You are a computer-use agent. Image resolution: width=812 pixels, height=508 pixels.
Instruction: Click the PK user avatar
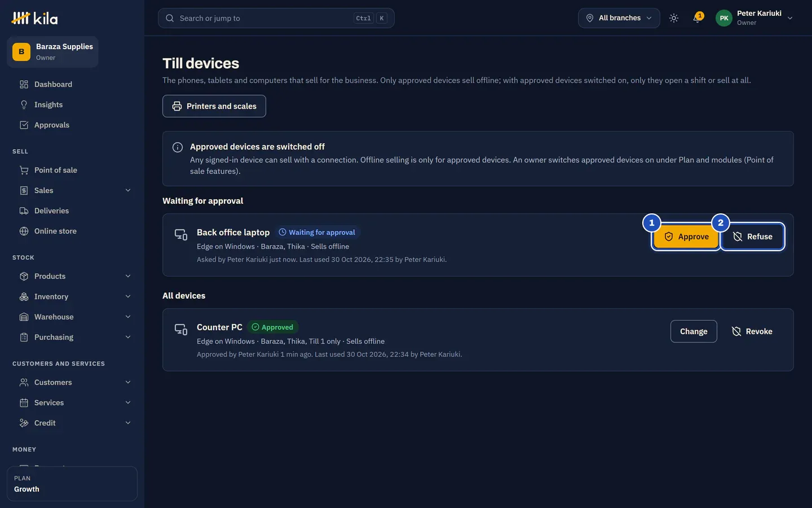(x=724, y=18)
